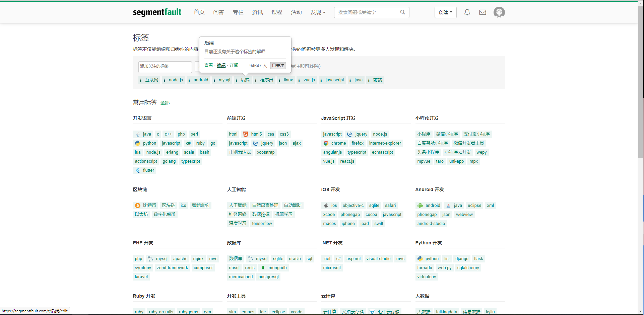The height and width of the screenshot is (315, 644).
Task: Open the laravel tag
Action: point(141,277)
